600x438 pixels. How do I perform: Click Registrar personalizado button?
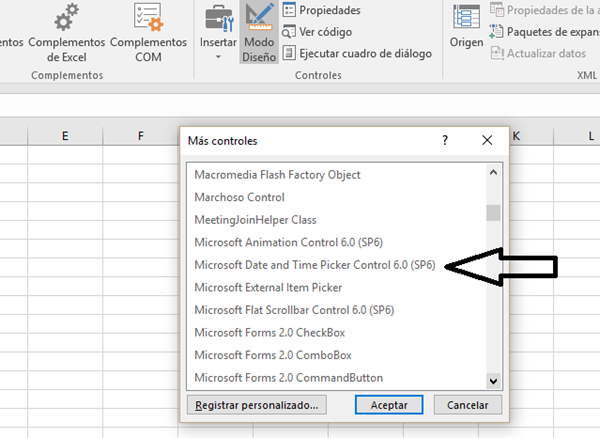tap(257, 405)
